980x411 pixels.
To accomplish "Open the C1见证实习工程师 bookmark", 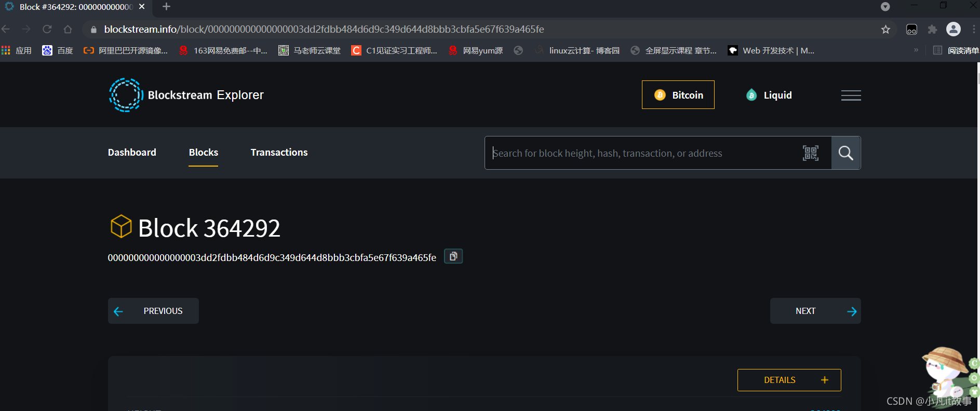I will [x=394, y=50].
